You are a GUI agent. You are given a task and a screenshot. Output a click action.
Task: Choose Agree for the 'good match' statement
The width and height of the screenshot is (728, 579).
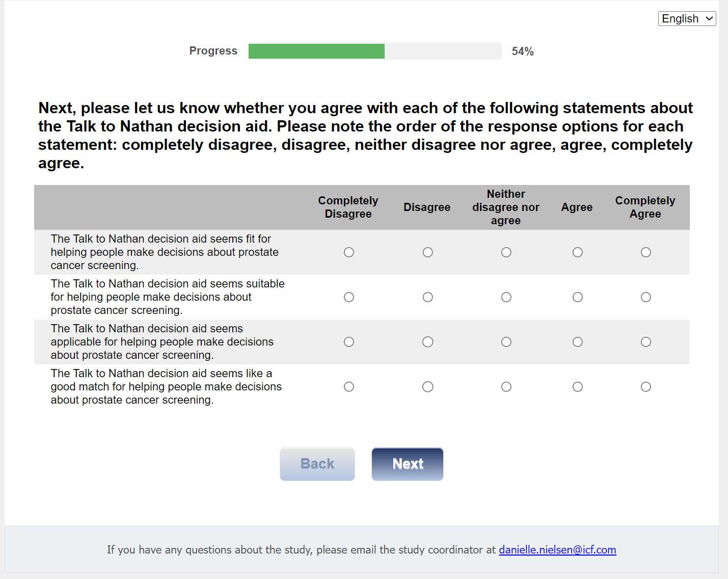(577, 387)
